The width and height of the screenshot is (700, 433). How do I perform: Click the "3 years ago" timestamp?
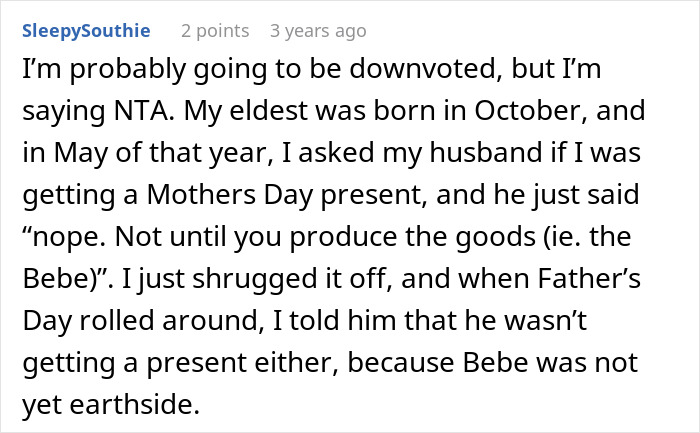coord(318,31)
